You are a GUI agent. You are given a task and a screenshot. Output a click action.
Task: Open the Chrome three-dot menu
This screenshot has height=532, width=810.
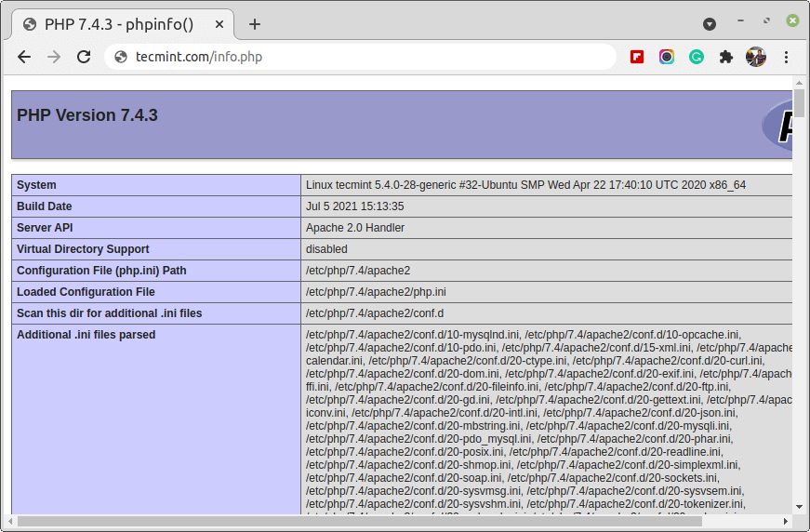[x=786, y=57]
